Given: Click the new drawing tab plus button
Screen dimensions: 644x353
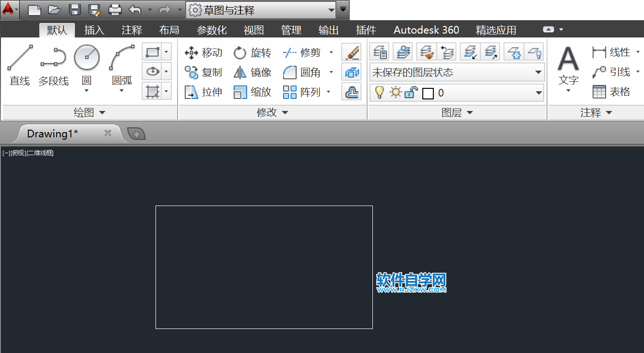Looking at the screenshot, I should click(x=136, y=134).
